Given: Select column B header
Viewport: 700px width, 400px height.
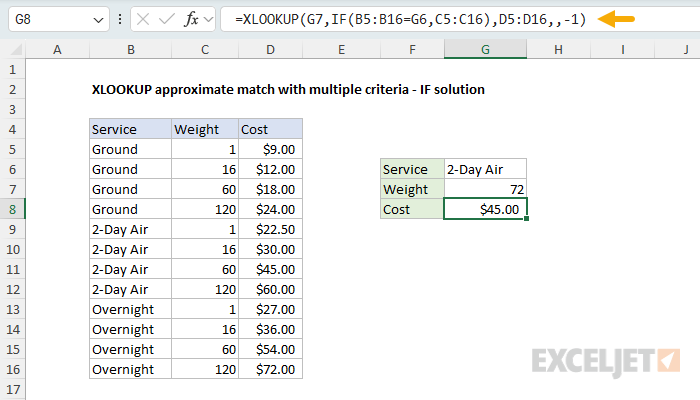Looking at the screenshot, I should tap(130, 50).
